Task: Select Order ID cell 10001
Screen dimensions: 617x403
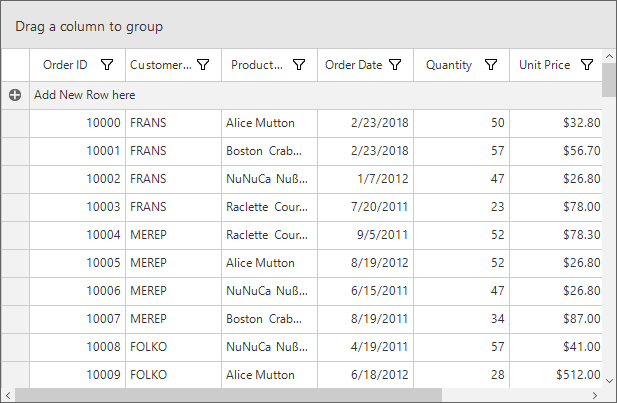Action: 78,151
